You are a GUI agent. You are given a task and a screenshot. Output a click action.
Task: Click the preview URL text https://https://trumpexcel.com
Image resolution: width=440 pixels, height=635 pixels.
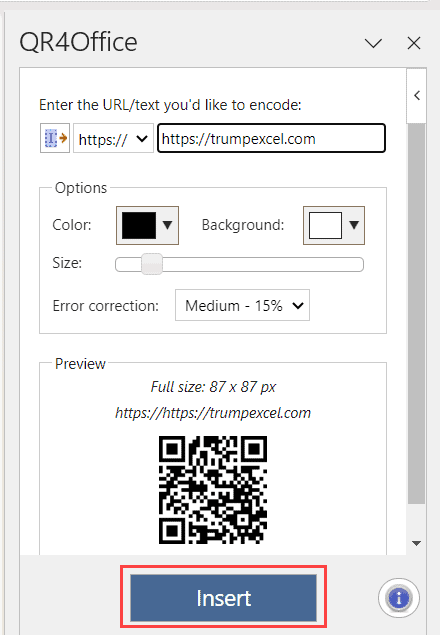pos(213,413)
